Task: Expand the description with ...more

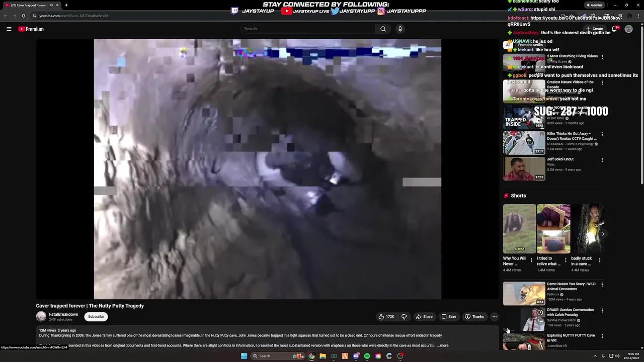Action: [x=443, y=345]
